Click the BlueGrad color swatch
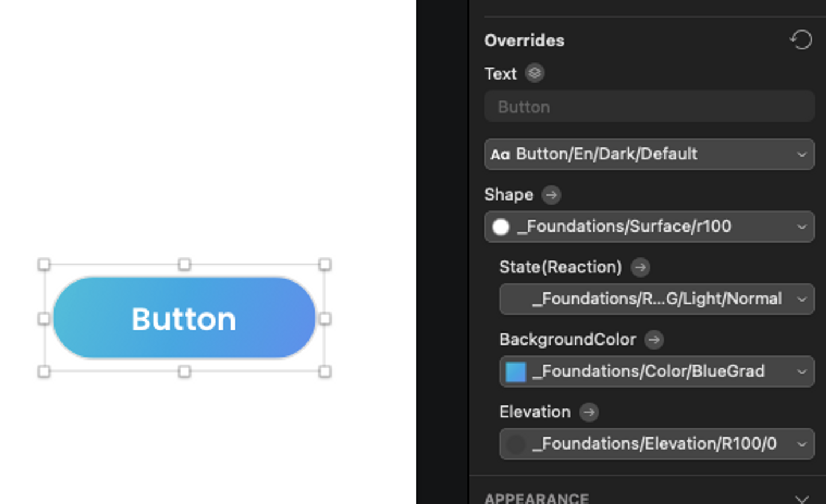This screenshot has height=504, width=826. 516,372
